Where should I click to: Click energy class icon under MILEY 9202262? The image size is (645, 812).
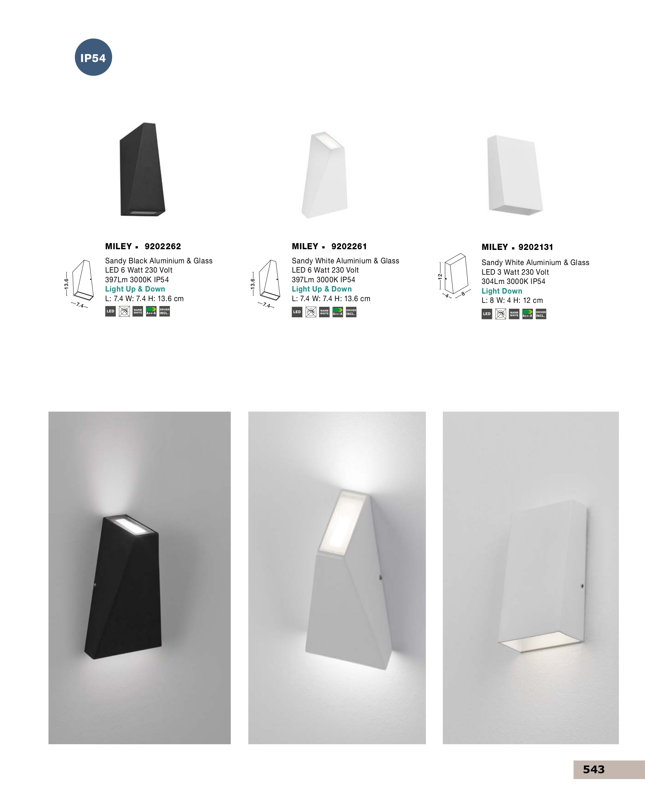[151, 311]
